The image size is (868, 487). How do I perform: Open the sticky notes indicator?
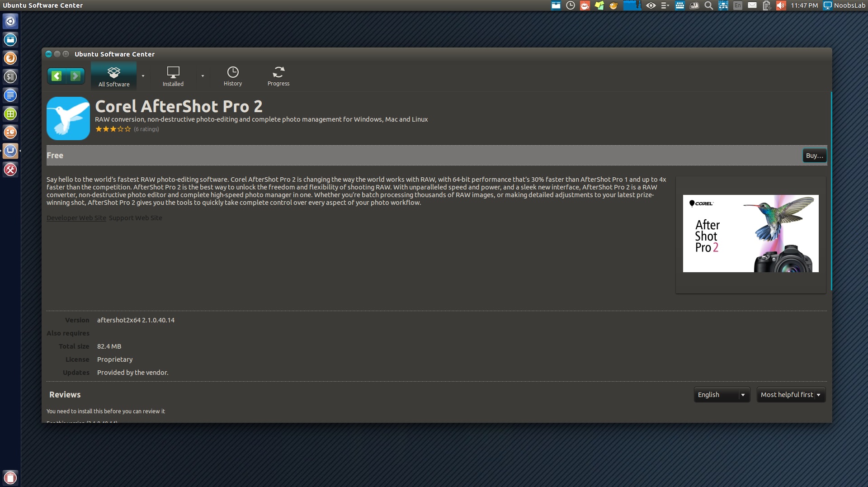click(x=599, y=5)
